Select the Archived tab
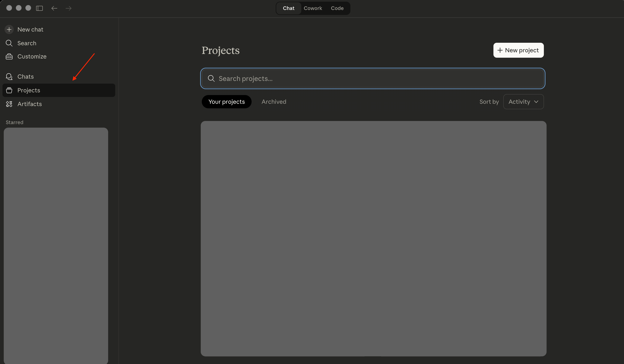This screenshot has height=364, width=624. [x=274, y=101]
